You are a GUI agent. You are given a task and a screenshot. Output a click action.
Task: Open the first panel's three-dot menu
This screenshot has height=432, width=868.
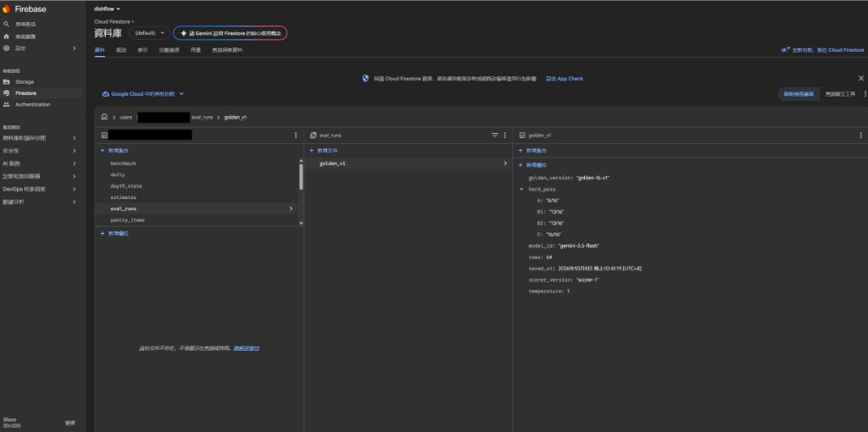296,135
